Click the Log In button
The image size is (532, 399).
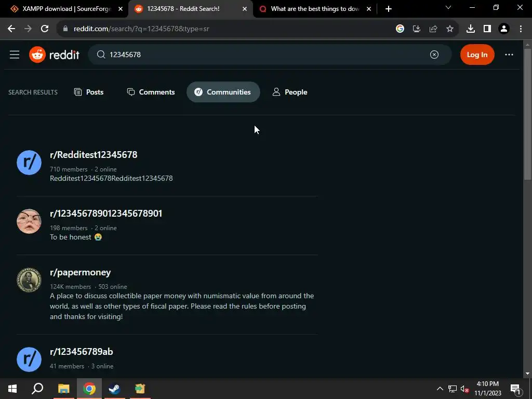477,55
